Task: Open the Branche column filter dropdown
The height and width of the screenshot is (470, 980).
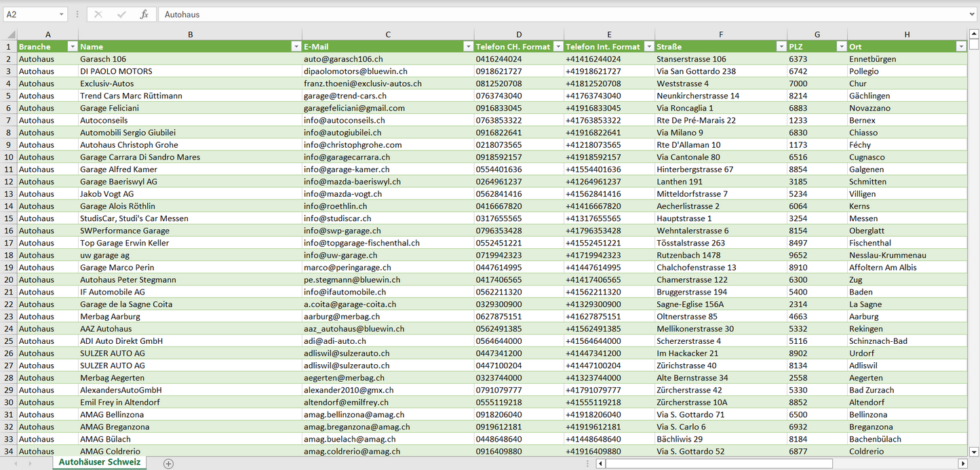Action: 72,47
